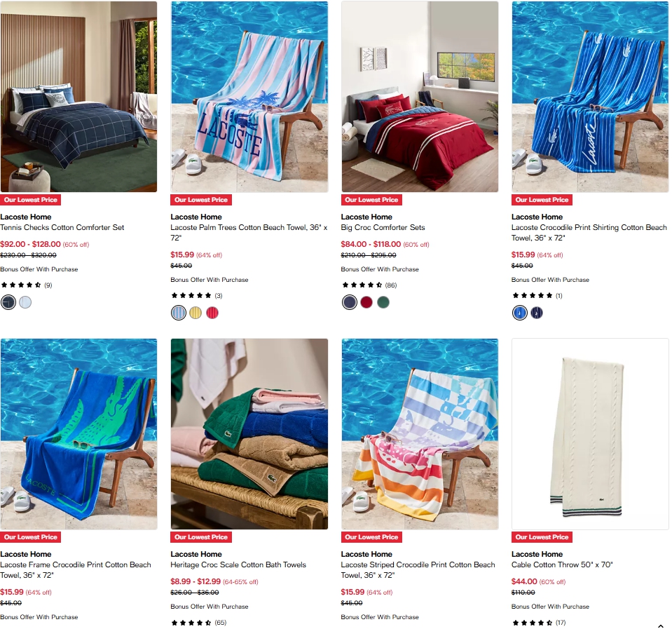Image resolution: width=672 pixels, height=629 pixels.
Task: Choose light blue swatch for Tennis Checks Comforter
Action: click(x=25, y=302)
